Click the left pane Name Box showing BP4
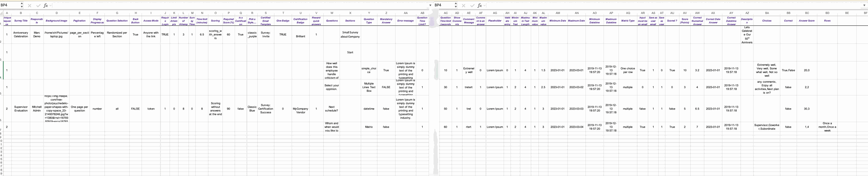This screenshot has width=868, height=176. pos(10,5)
